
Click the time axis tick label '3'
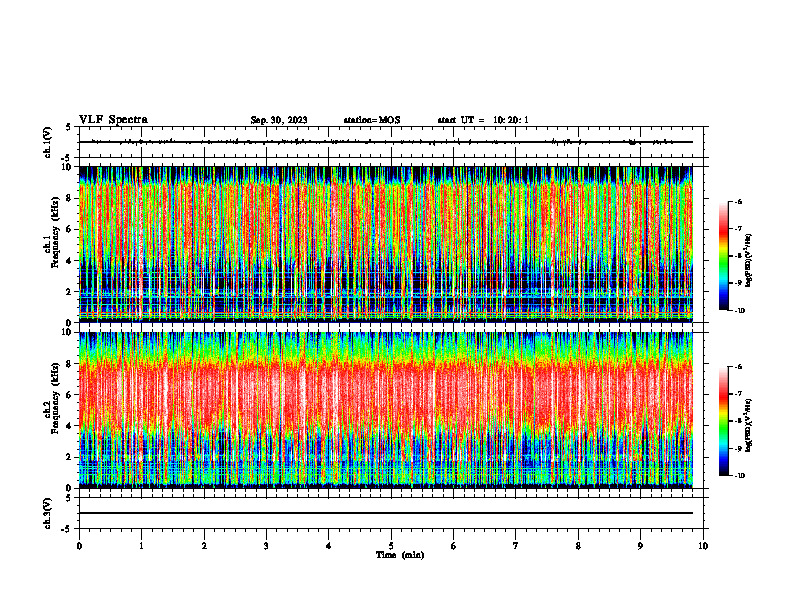click(266, 546)
